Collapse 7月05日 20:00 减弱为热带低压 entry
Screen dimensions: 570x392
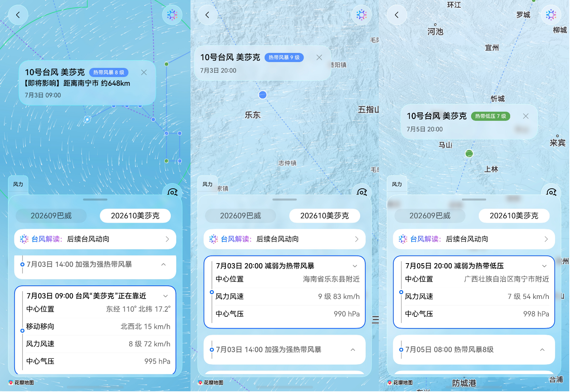pyautogui.click(x=544, y=266)
